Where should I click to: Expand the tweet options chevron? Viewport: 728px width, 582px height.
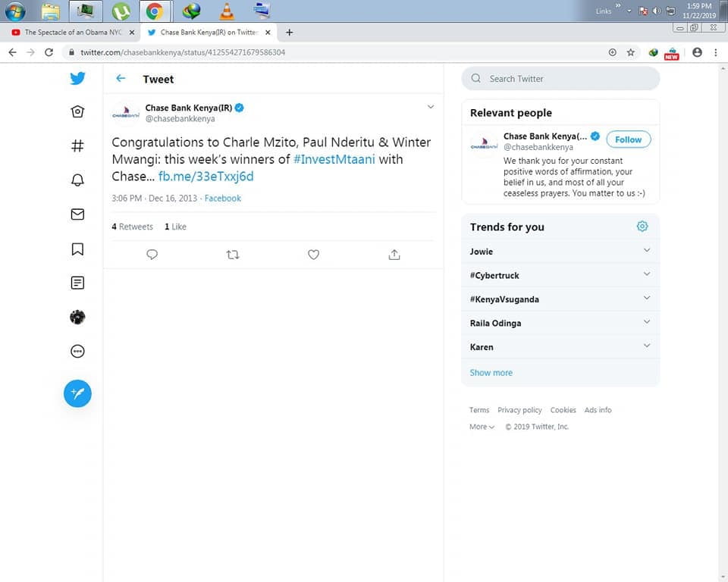tap(430, 107)
